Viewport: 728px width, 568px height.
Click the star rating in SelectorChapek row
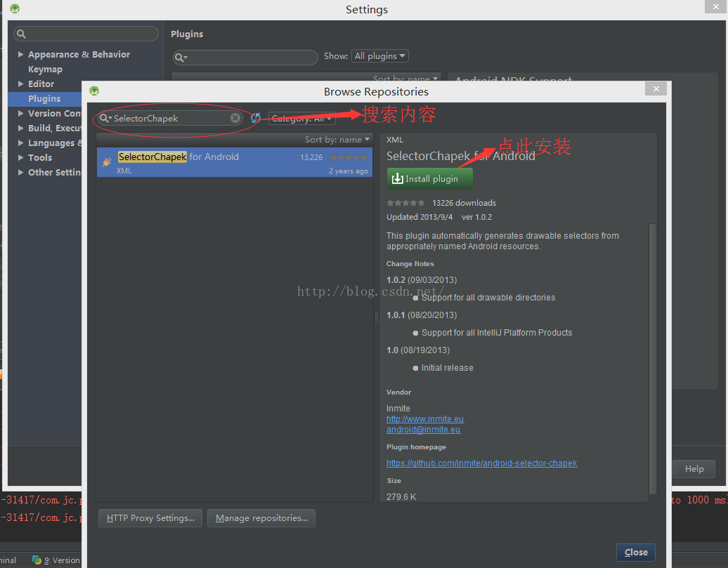[349, 157]
